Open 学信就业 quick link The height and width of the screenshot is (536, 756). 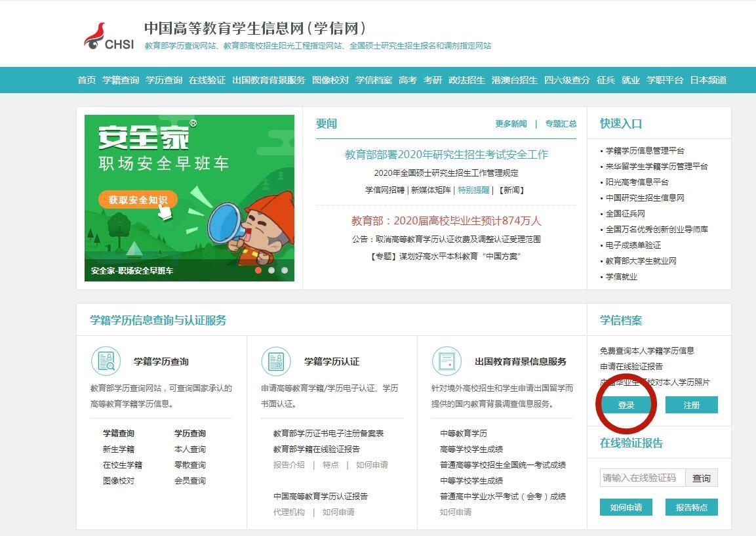click(x=622, y=276)
